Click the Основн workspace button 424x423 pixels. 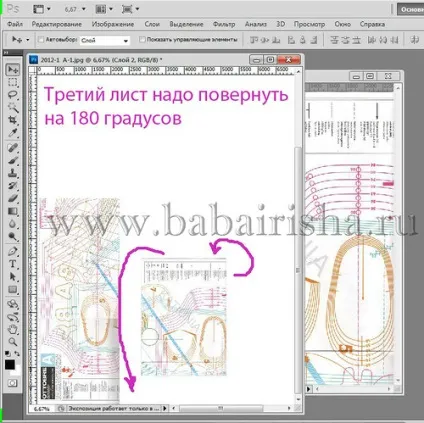411,9
